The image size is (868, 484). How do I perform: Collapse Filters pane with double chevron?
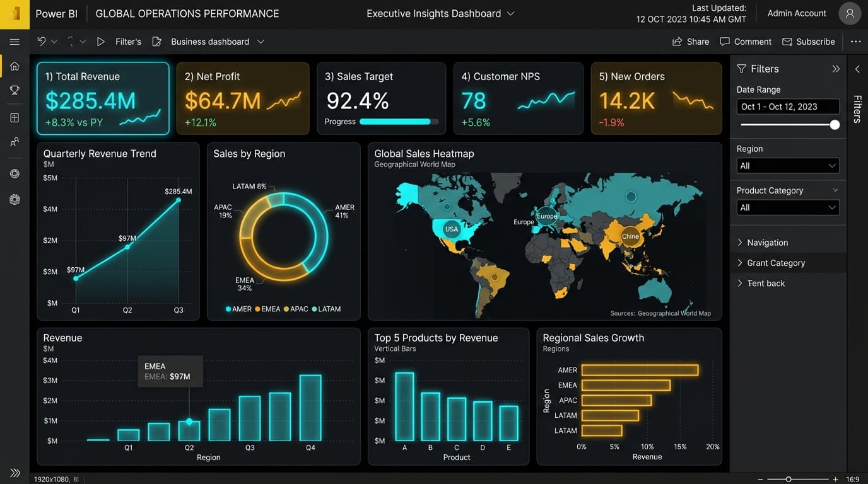click(836, 69)
